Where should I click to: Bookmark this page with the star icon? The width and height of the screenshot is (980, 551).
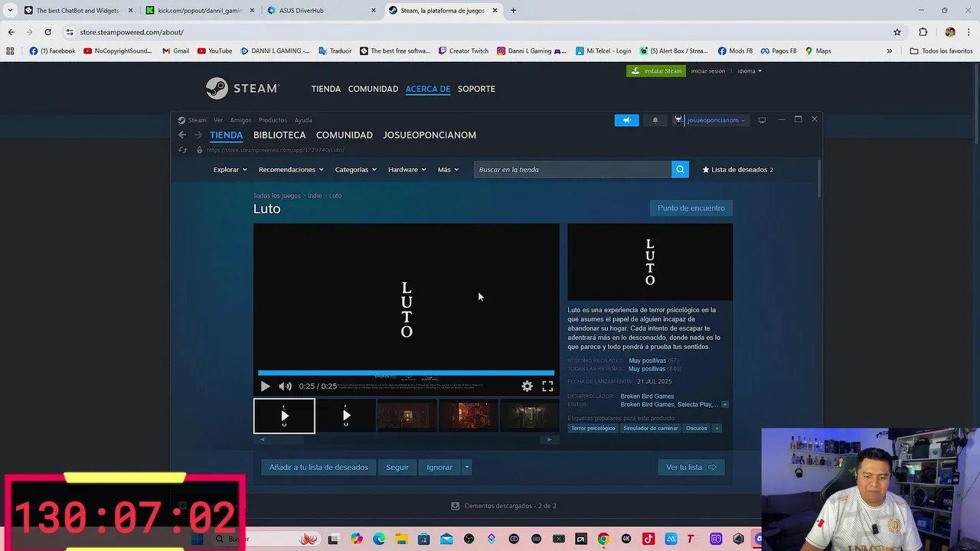click(897, 32)
